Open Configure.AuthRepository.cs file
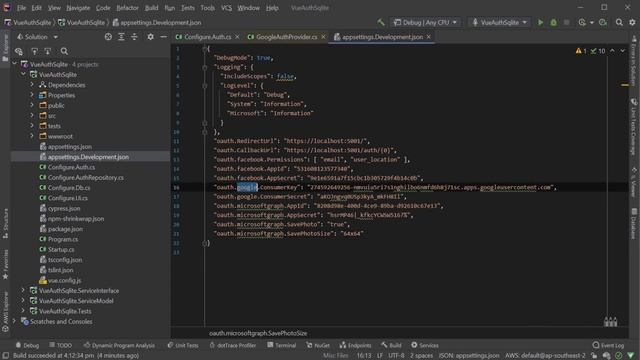 click(86, 178)
